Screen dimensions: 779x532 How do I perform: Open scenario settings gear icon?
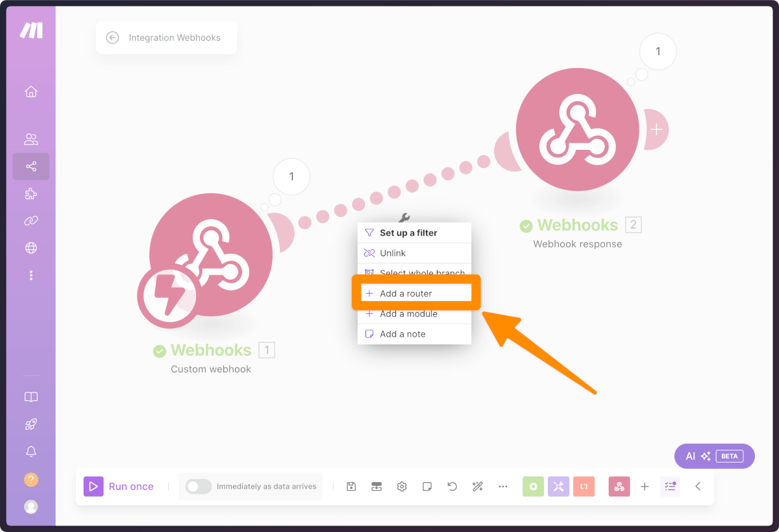[x=402, y=487]
